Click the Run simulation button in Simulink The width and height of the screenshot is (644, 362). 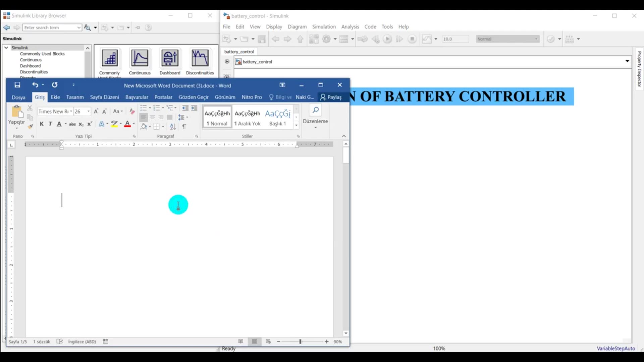[388, 39]
